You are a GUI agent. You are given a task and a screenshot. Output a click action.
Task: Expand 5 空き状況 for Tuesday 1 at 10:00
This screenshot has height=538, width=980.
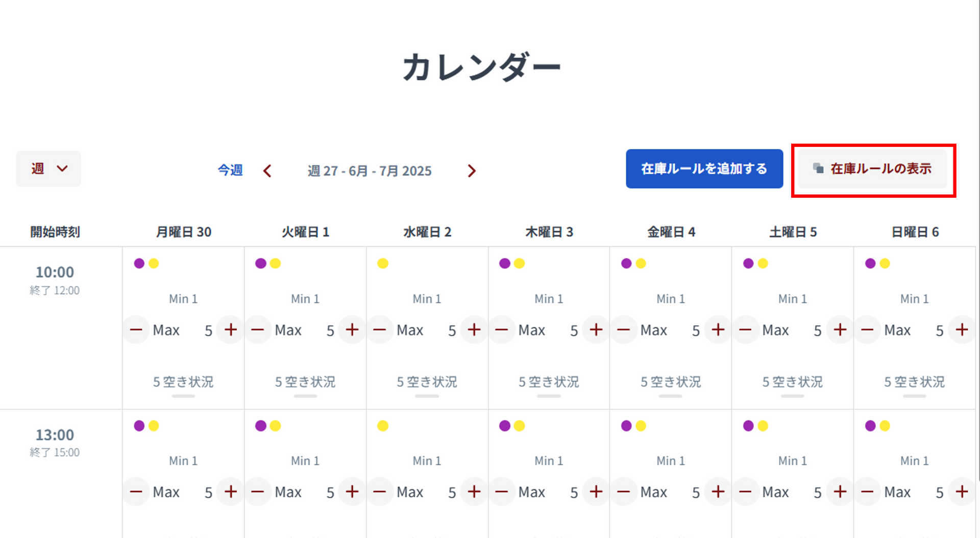click(305, 382)
